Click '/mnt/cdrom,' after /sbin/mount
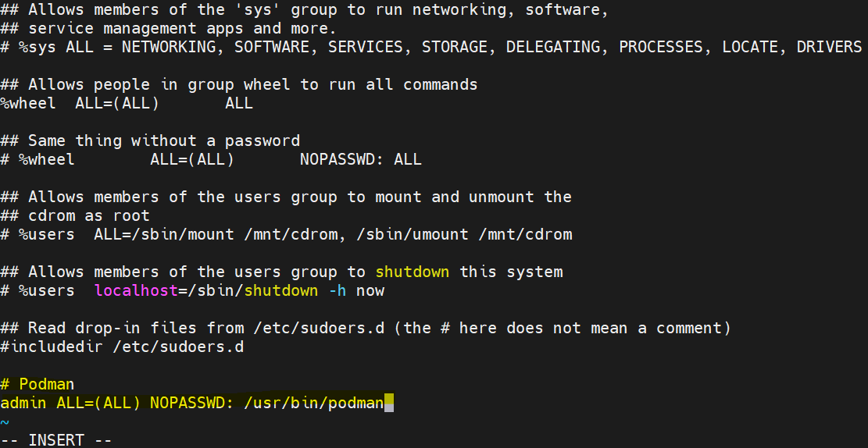868x448 pixels. [x=295, y=234]
